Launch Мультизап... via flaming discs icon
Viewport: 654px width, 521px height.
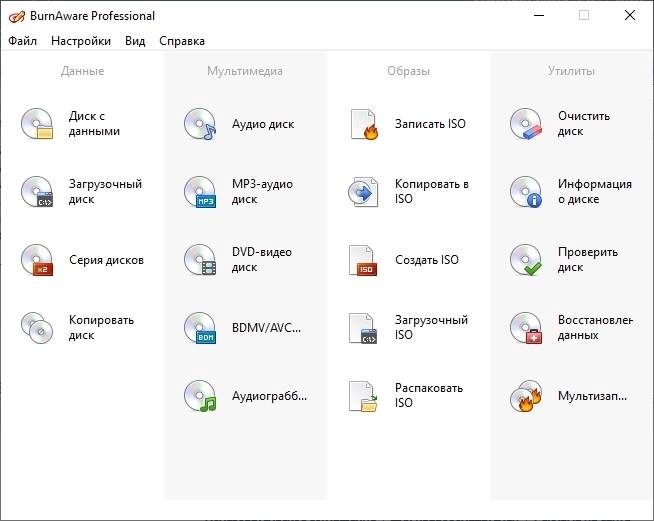click(526, 395)
